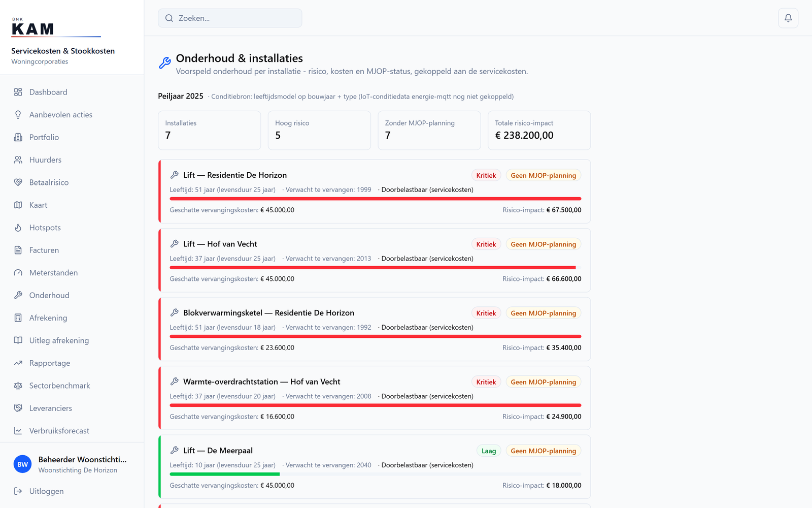
Task: Click Uitloggen to sign out
Action: tap(72, 491)
